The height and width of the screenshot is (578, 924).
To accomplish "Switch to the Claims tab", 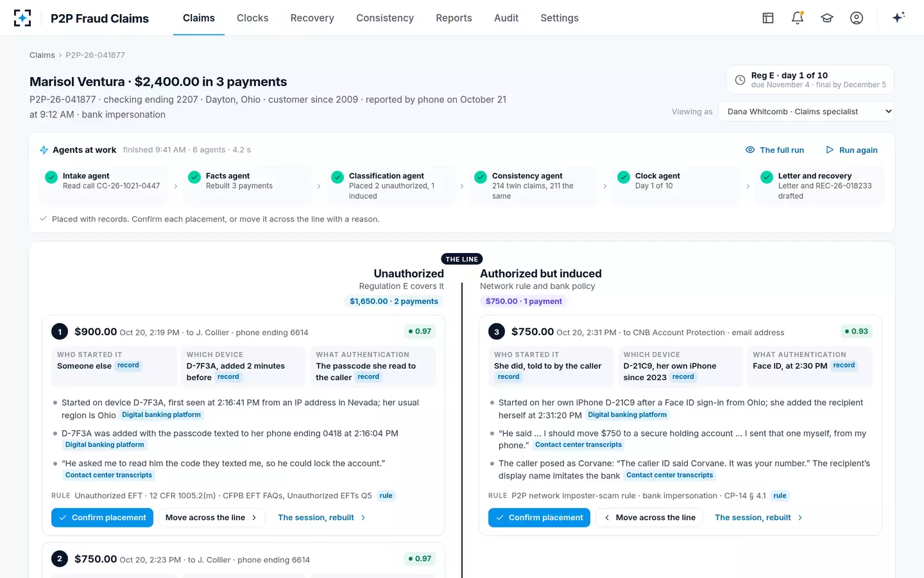I will click(199, 18).
